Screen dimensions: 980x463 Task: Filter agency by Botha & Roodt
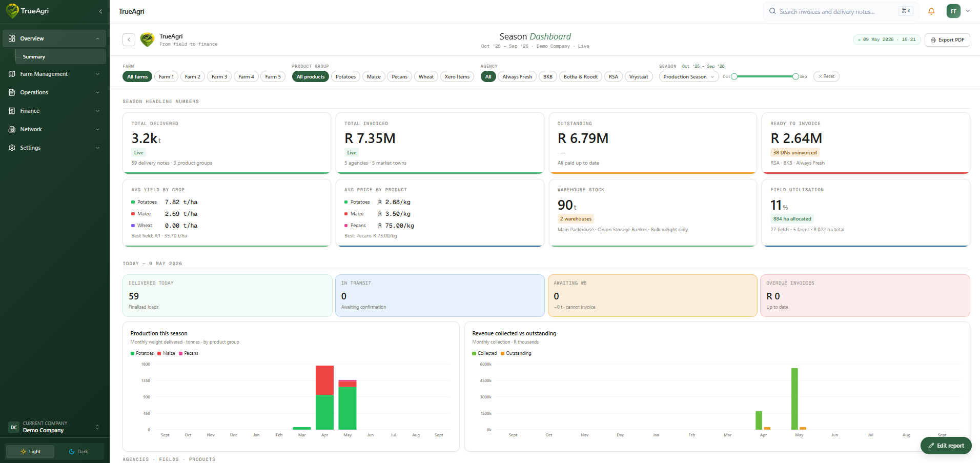(x=581, y=77)
